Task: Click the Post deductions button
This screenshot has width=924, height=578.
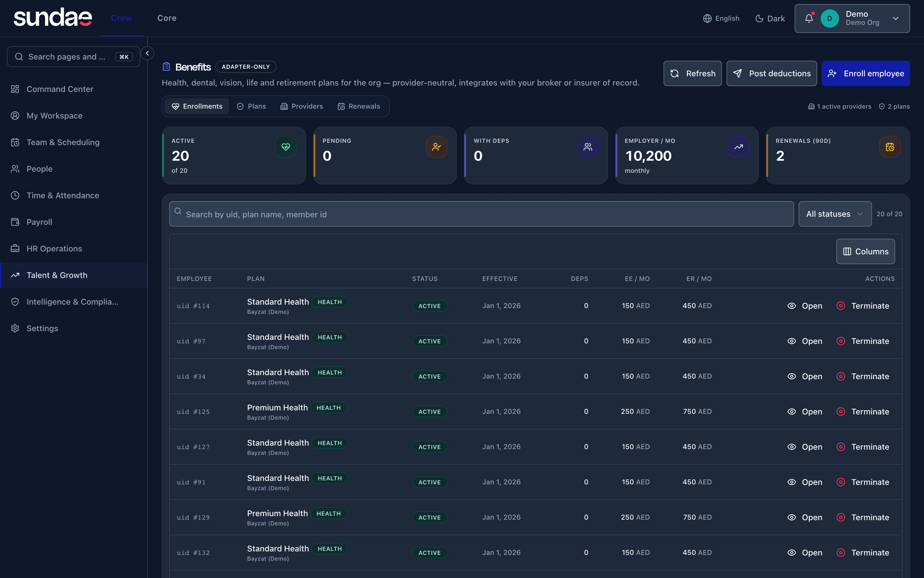Action: click(x=771, y=73)
